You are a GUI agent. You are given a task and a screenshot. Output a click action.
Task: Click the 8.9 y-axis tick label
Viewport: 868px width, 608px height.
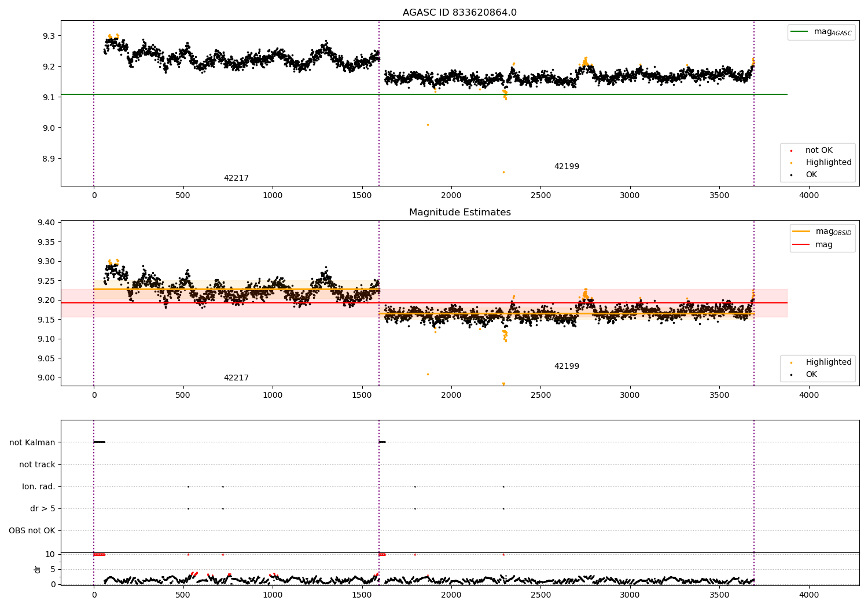pyautogui.click(x=49, y=159)
